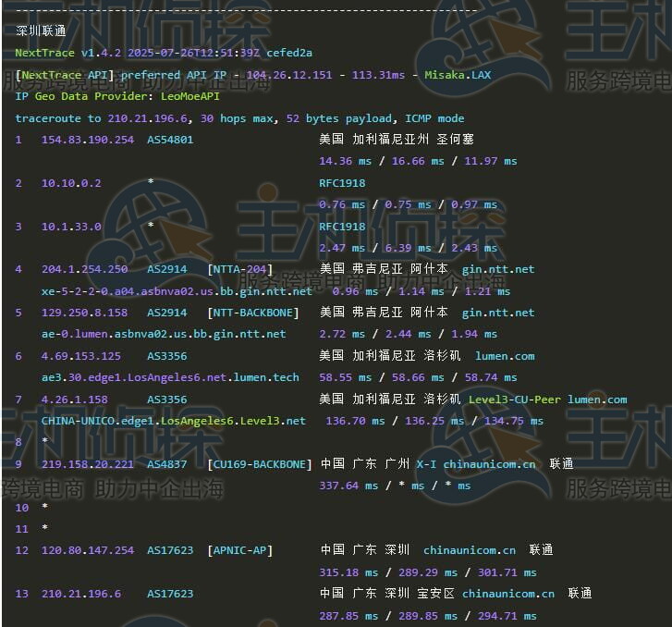Click hop 1 IP address 154.83.190.254

point(88,140)
